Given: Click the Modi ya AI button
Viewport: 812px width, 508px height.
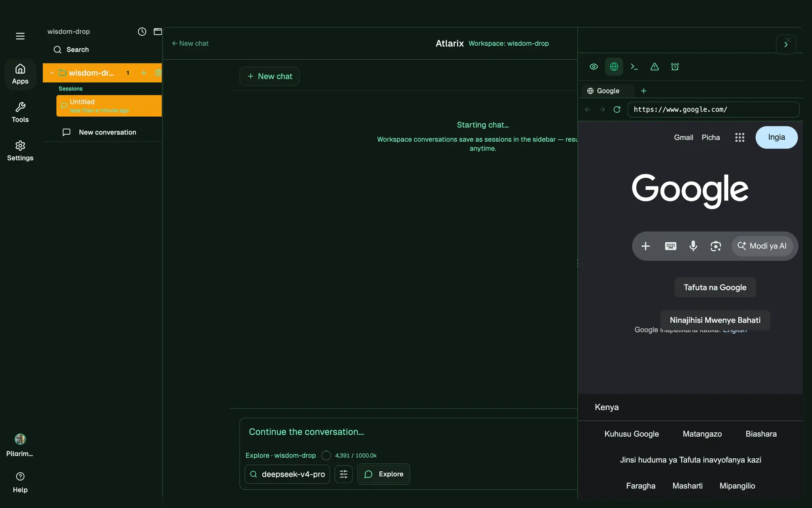Looking at the screenshot, I should 762,246.
